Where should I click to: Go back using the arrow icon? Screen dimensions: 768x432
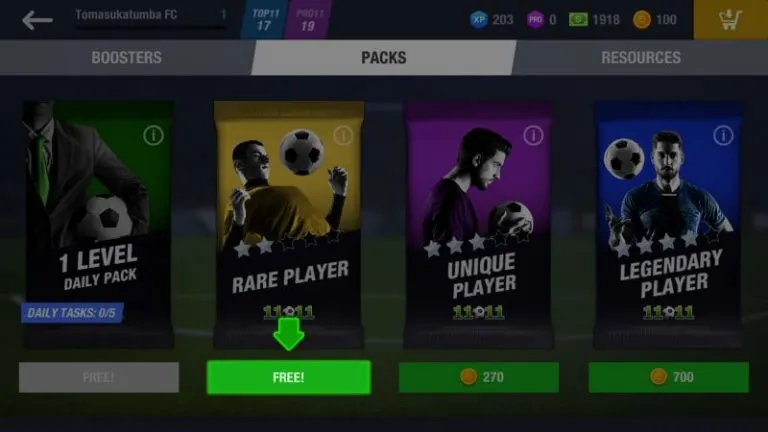coord(37,20)
